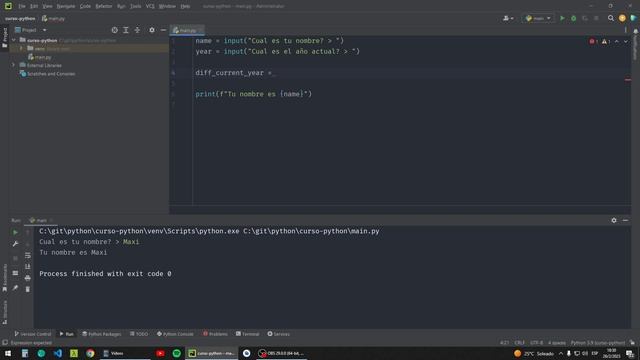Image resolution: width=640 pixels, height=360 pixels.
Task: Open Chrome from taskbar
Action: point(90,353)
